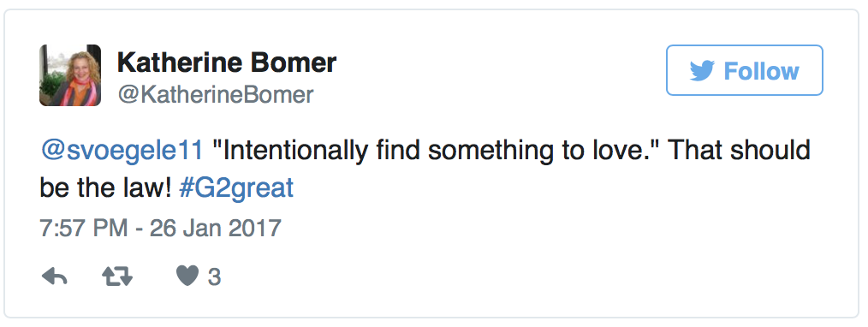Viewport: 868px width, 327px height.
Task: Click the word "Follow" label text
Action: (x=761, y=71)
